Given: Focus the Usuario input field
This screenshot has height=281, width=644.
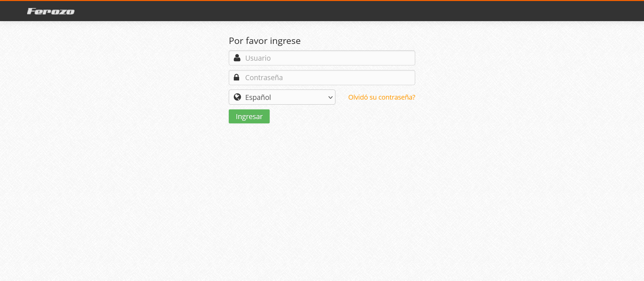Looking at the screenshot, I should point(322,58).
